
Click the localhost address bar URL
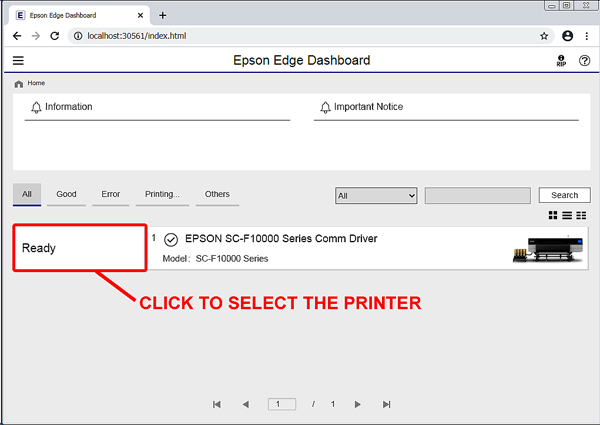[137, 36]
